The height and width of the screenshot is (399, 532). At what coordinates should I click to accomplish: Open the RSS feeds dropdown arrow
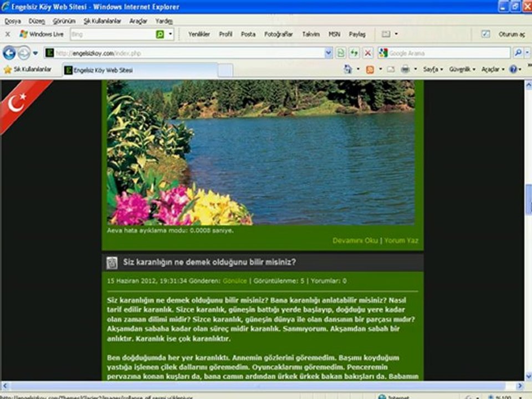click(380, 69)
